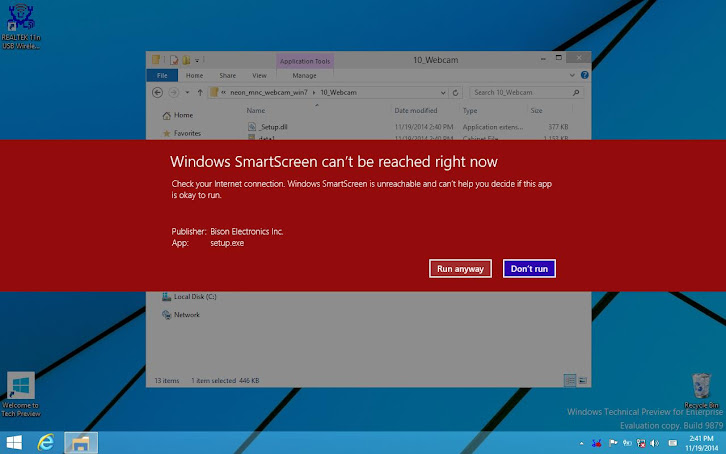Click the New folder quick access icon

(x=186, y=60)
